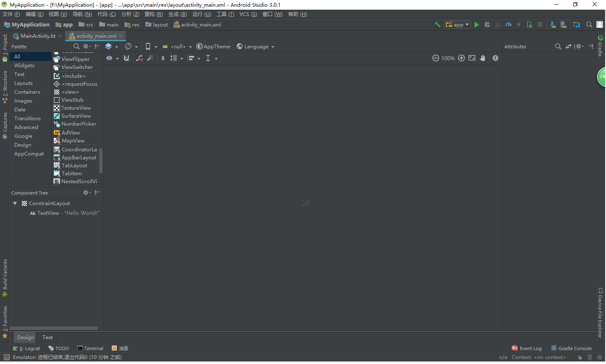Screen dimensions: 606x364
Task: Open Device File Explorer side panel
Action: tap(601, 313)
